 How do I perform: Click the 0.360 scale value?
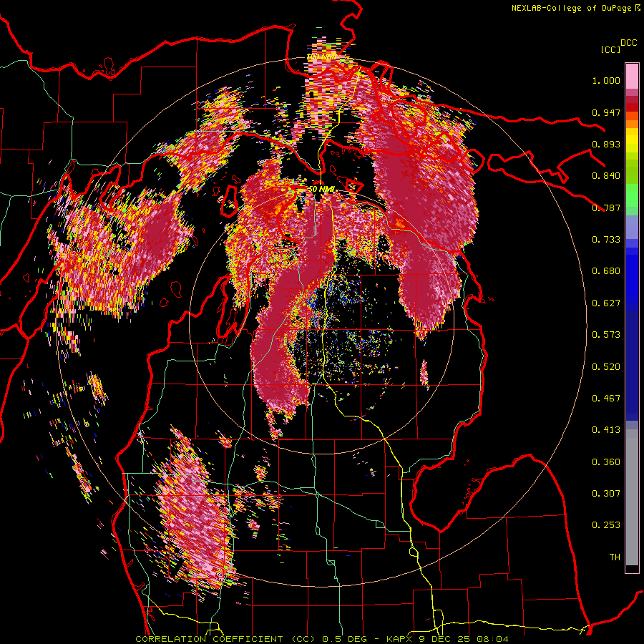606,462
